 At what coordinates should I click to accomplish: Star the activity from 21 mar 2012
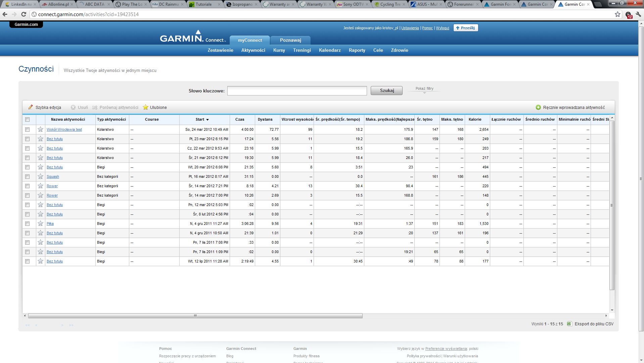click(x=40, y=158)
